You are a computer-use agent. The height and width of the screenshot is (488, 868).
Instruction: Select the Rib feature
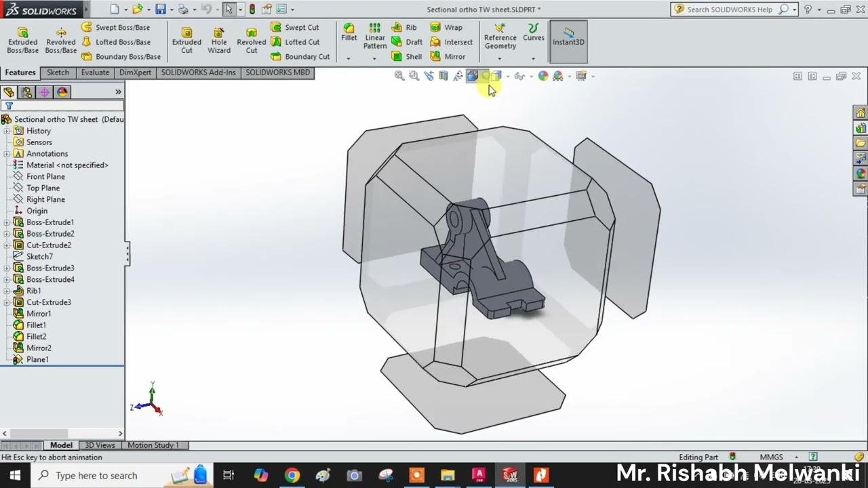coord(404,27)
